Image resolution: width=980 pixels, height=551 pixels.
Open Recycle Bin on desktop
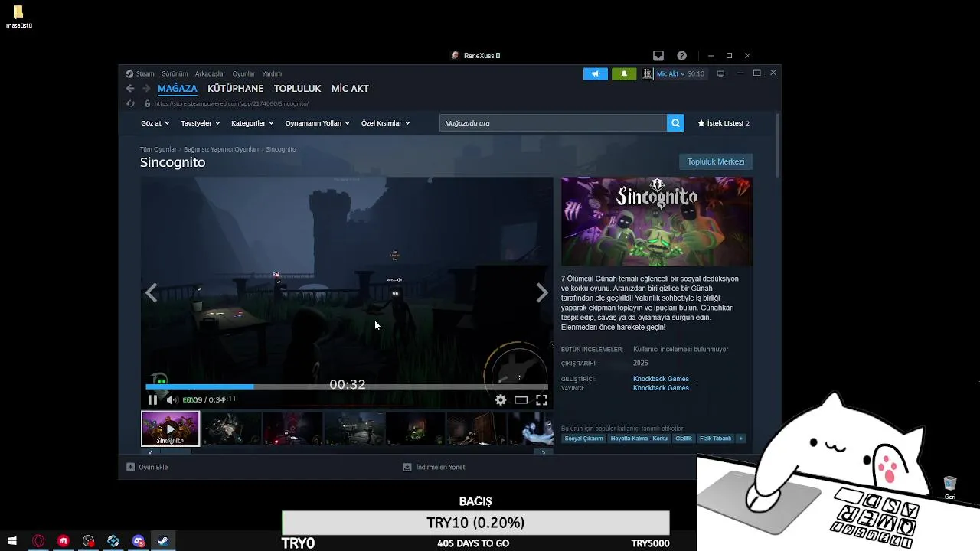(950, 487)
